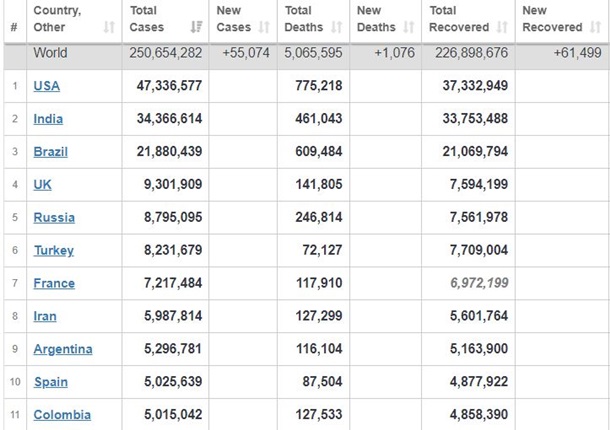The width and height of the screenshot is (610, 430).
Task: Click the Spain country link
Action: [x=50, y=383]
